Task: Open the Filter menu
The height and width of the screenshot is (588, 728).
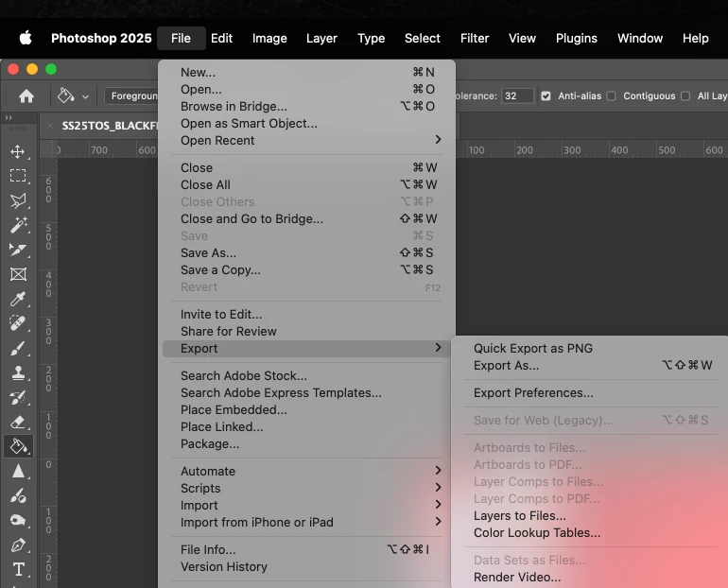Action: pos(475,38)
